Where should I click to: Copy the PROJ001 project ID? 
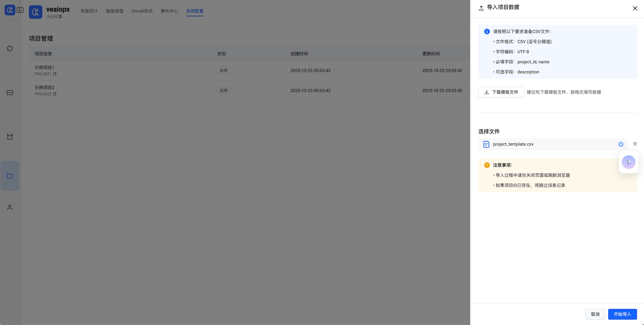pyautogui.click(x=55, y=74)
